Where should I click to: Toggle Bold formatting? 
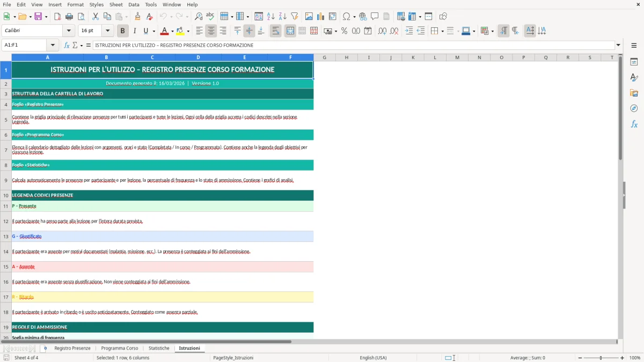point(122,31)
